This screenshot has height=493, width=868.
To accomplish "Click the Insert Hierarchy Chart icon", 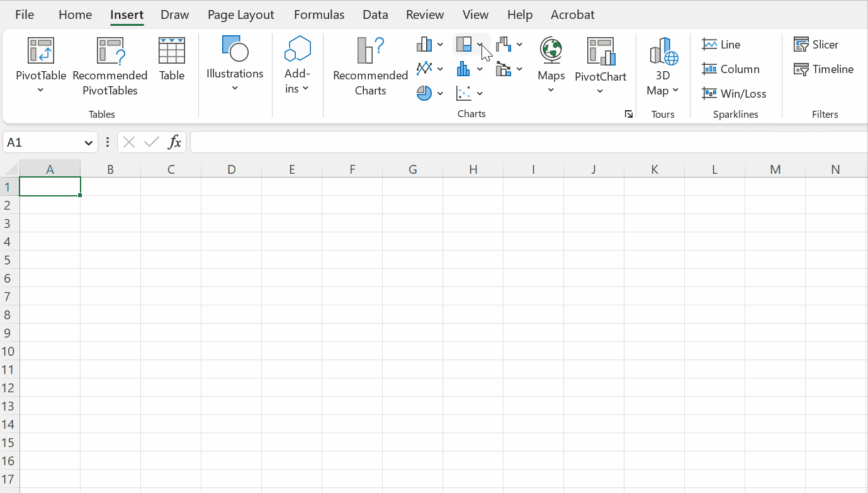I will tap(464, 44).
